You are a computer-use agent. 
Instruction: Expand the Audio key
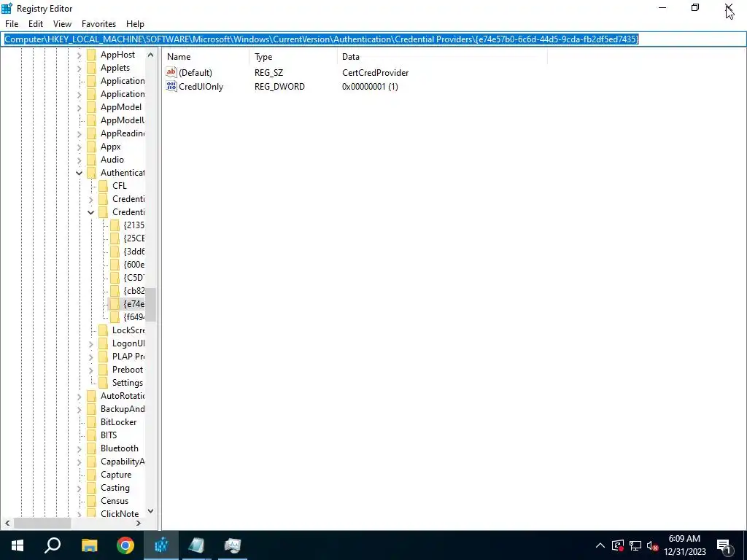tap(79, 160)
